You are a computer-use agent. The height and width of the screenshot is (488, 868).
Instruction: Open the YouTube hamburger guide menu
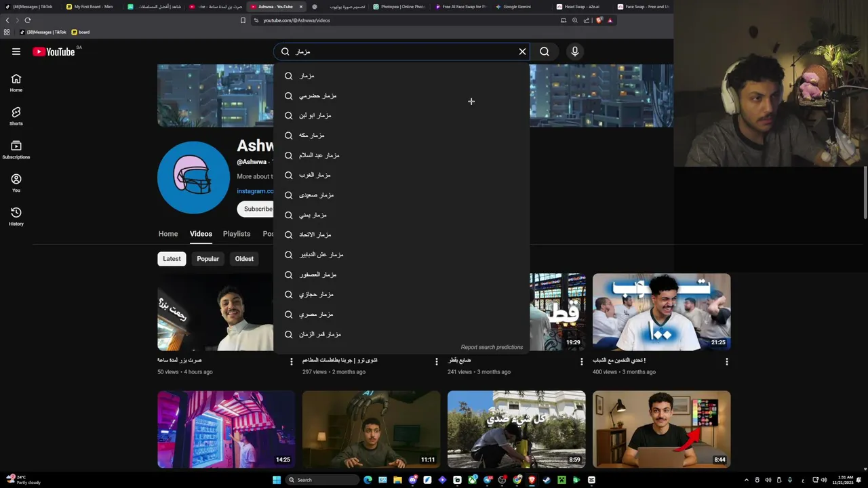click(16, 52)
